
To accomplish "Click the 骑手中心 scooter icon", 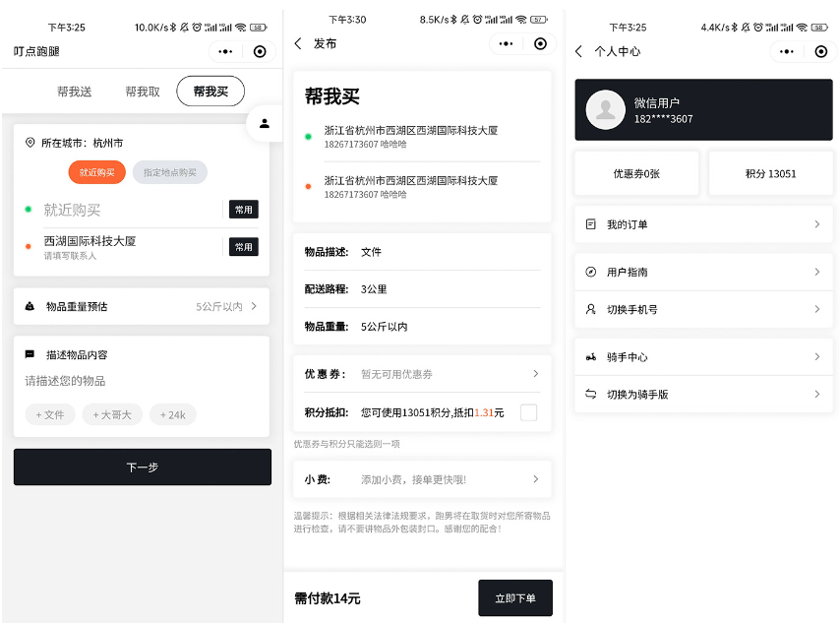I will pos(590,357).
